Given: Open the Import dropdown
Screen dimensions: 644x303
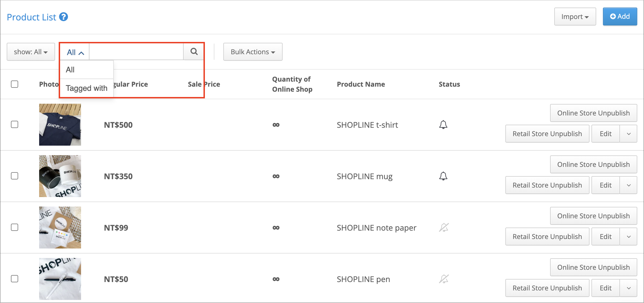Looking at the screenshot, I should [575, 17].
